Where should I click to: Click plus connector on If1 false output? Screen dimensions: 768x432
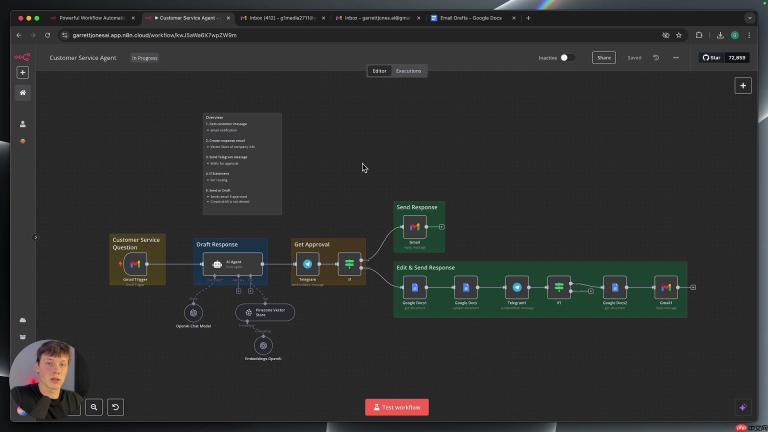tap(591, 291)
